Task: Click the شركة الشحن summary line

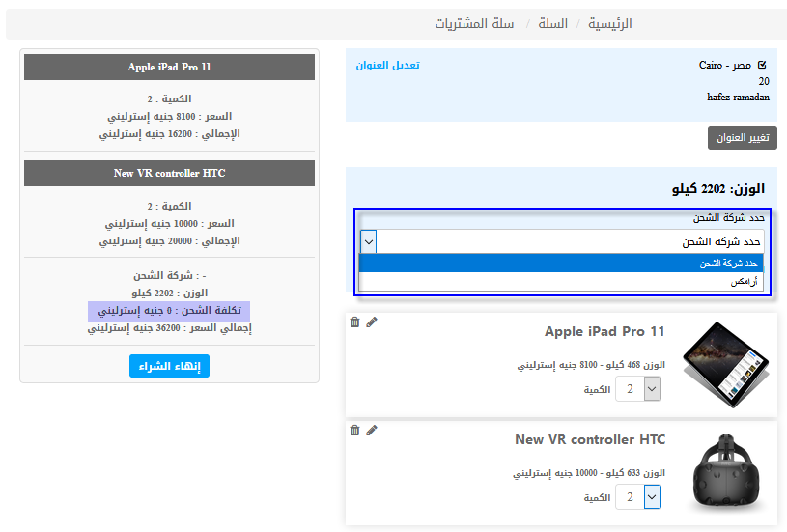Action: point(169,276)
